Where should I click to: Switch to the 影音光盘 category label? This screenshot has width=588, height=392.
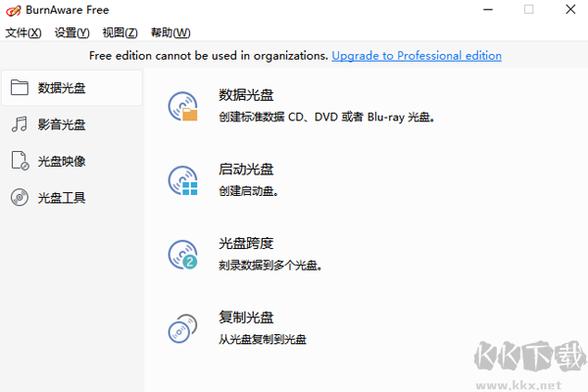[x=62, y=124]
